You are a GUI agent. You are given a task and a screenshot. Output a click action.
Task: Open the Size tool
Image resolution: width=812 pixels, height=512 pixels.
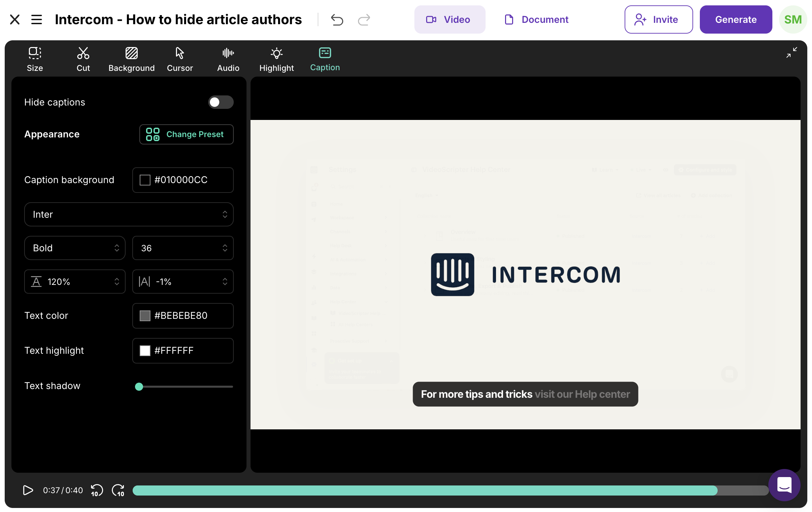[x=35, y=59]
